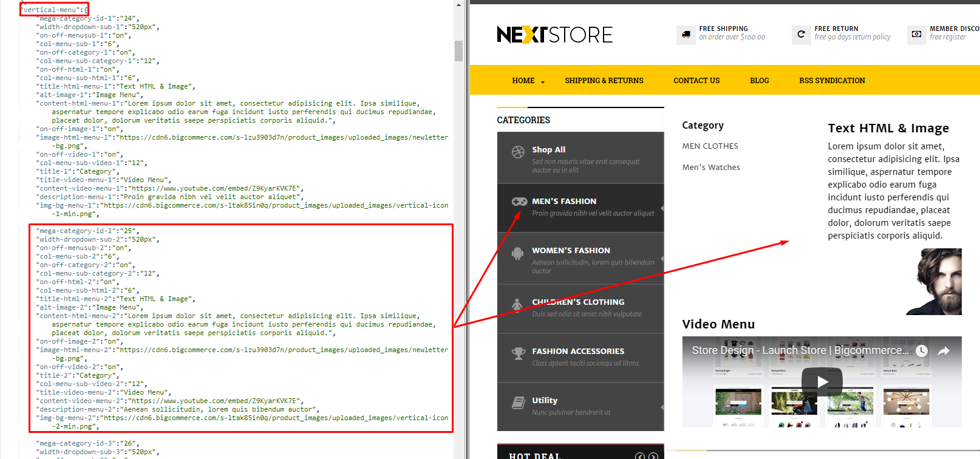Open the Men's Watches subcategory link

click(711, 168)
